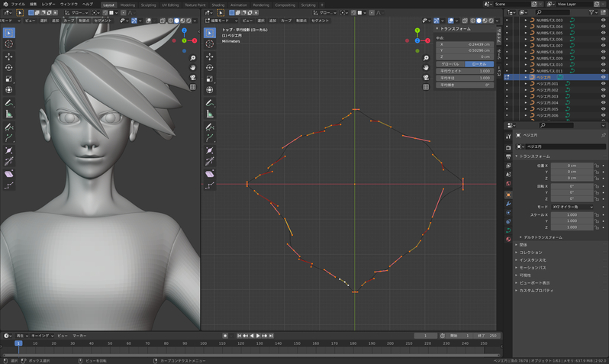Select the Cursor tool in left viewport
Viewport: 609px width, 364px height.
[x=8, y=44]
